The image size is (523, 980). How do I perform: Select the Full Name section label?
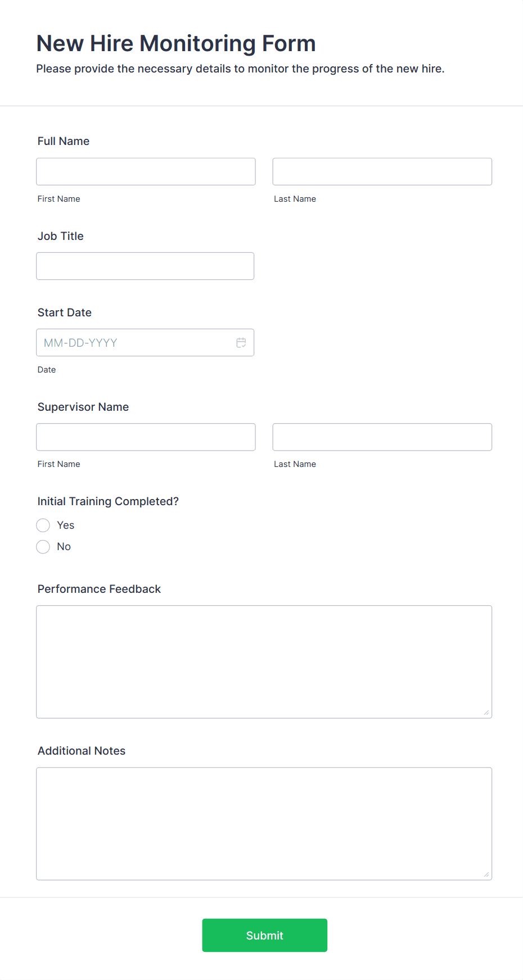(63, 141)
